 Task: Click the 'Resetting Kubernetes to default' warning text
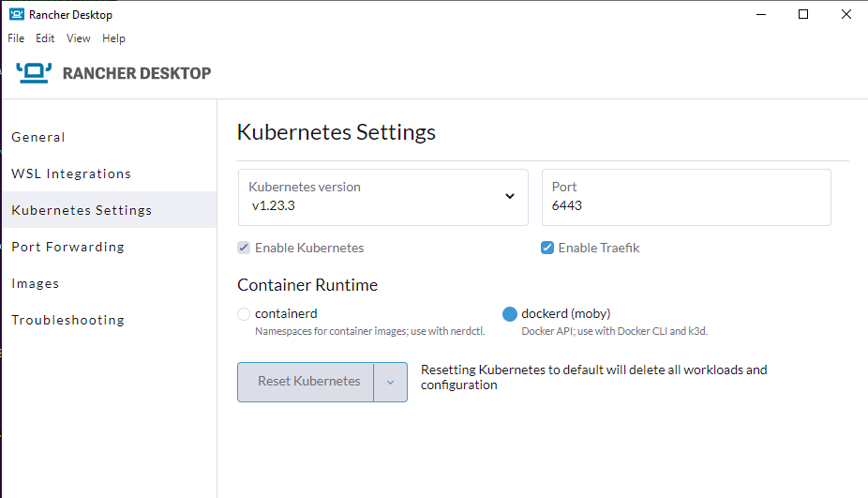tap(594, 377)
